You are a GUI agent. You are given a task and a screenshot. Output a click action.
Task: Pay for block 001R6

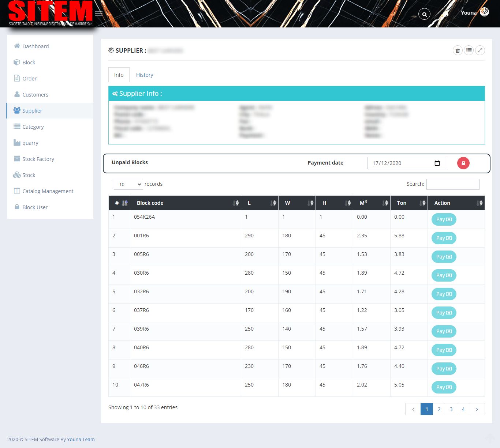(444, 238)
